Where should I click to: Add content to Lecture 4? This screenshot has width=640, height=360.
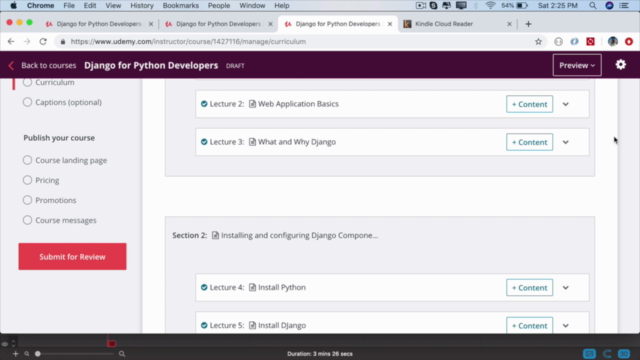529,288
